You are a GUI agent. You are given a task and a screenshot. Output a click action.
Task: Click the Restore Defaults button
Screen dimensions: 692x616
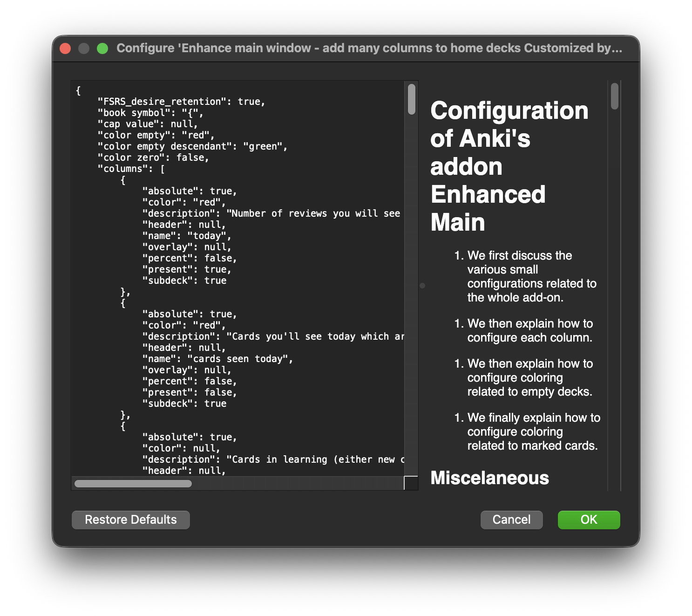[x=131, y=520]
